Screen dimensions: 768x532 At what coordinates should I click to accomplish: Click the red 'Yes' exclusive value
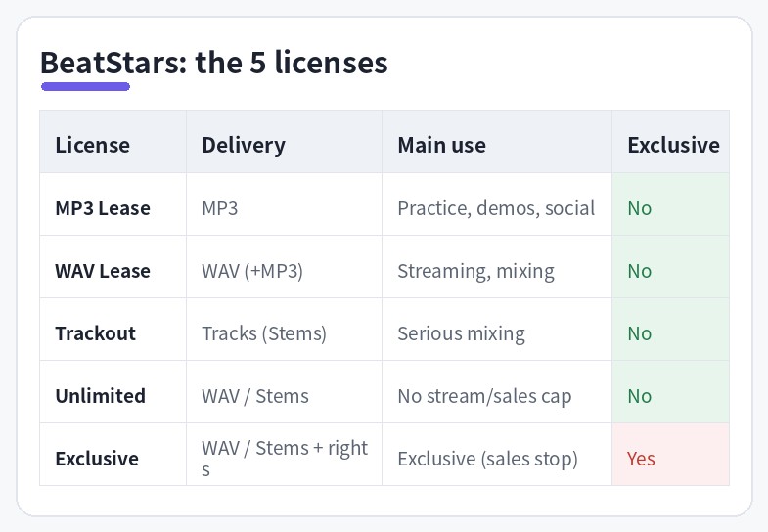pyautogui.click(x=641, y=459)
